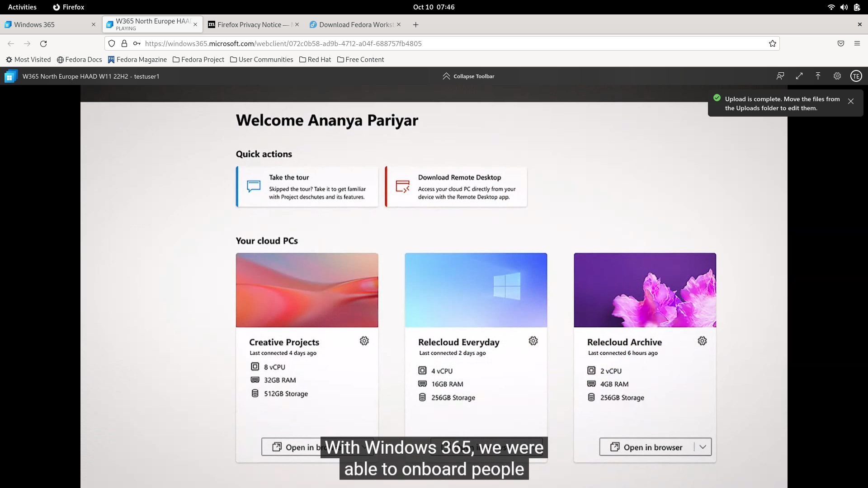Viewport: 868px width, 488px height.
Task: Open the GNOME Activities overview
Action: 22,7
